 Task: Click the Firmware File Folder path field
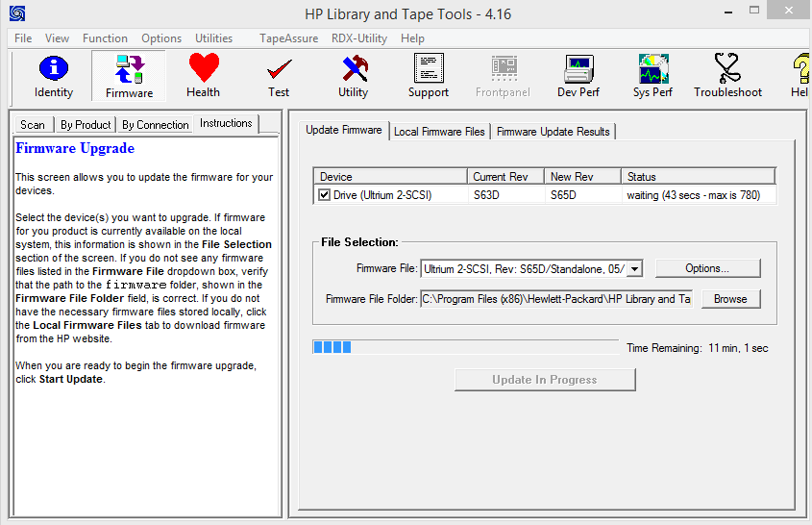coord(556,299)
